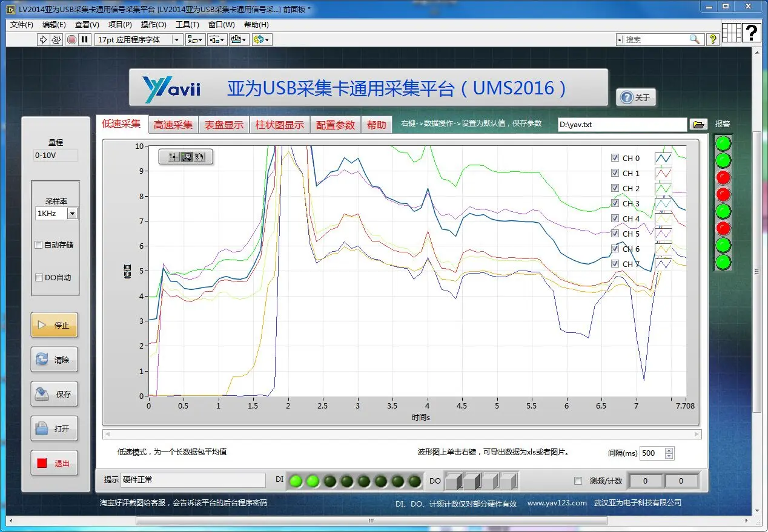The image size is (768, 532).
Task: Click the CH 2 green plot line swatch
Action: (663, 188)
